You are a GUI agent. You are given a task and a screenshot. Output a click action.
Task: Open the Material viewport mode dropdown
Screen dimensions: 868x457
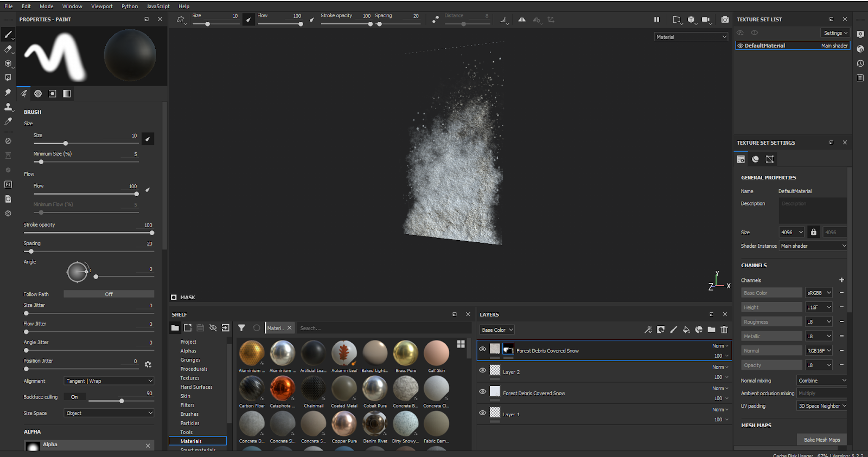coord(691,37)
